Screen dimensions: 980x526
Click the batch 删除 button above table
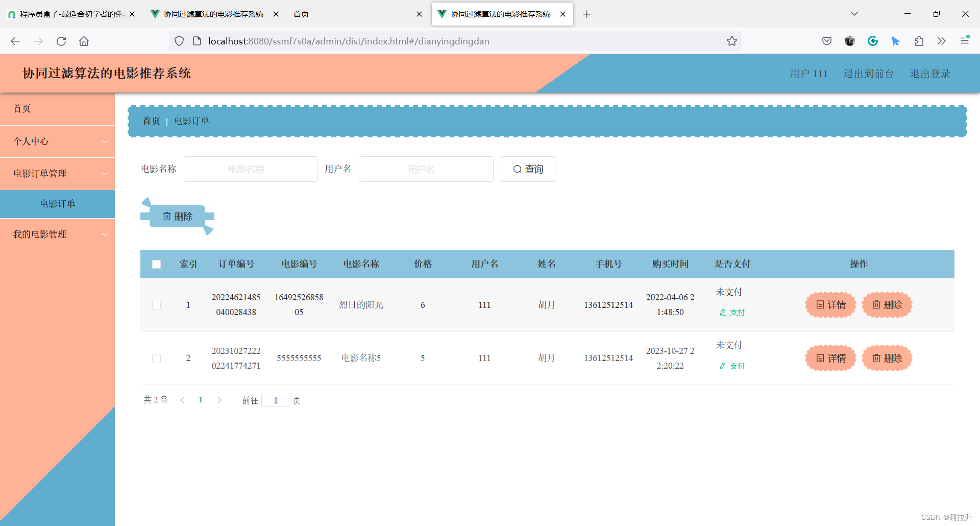[178, 217]
